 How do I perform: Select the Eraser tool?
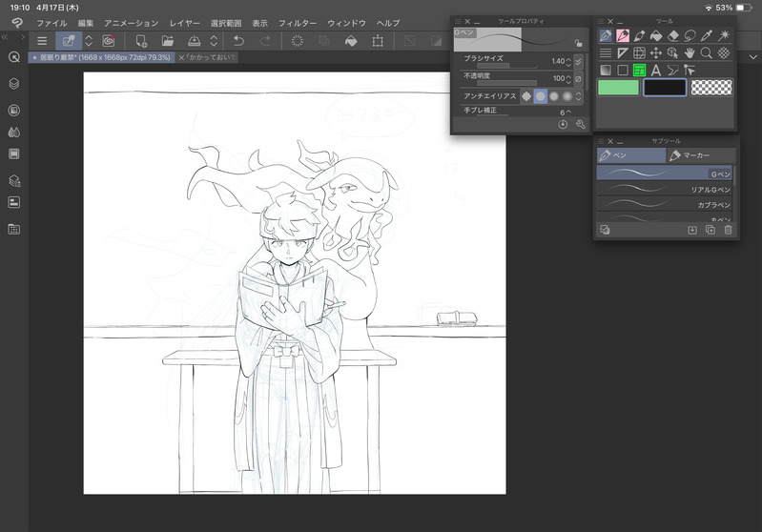(673, 35)
